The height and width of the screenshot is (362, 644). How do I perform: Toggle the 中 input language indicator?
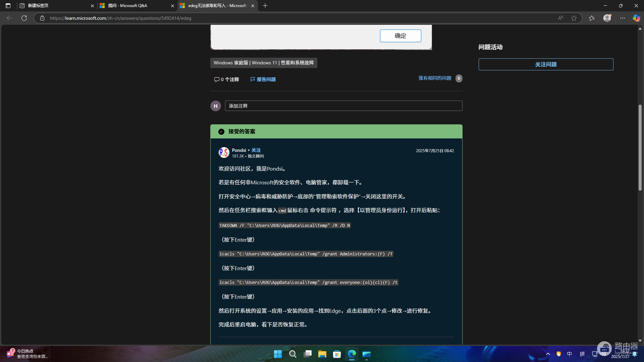(570, 354)
